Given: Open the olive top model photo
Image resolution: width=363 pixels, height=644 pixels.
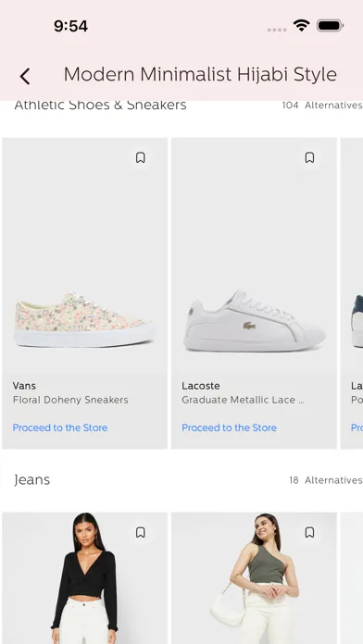Looking at the screenshot, I should [254, 578].
